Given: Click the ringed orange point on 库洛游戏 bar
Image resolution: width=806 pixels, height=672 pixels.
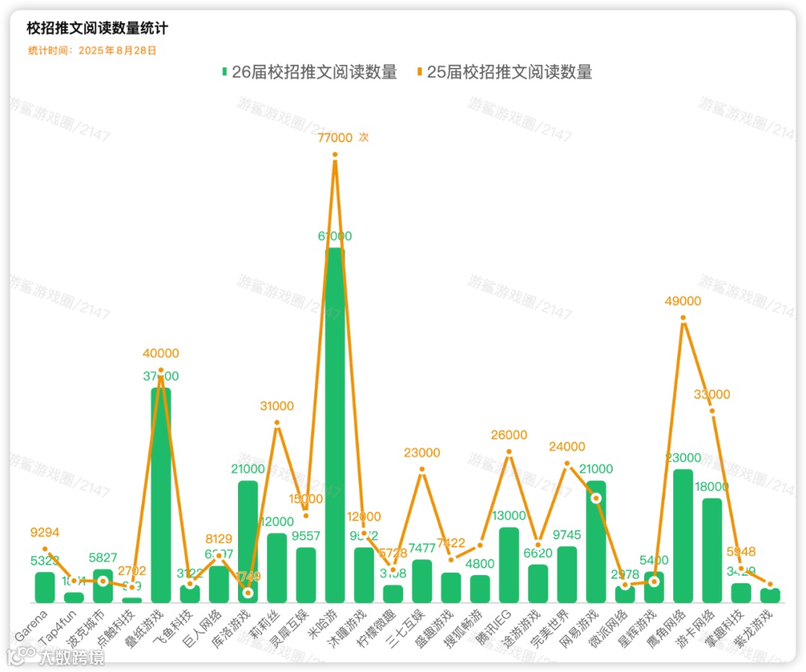Looking at the screenshot, I should click(x=248, y=593).
